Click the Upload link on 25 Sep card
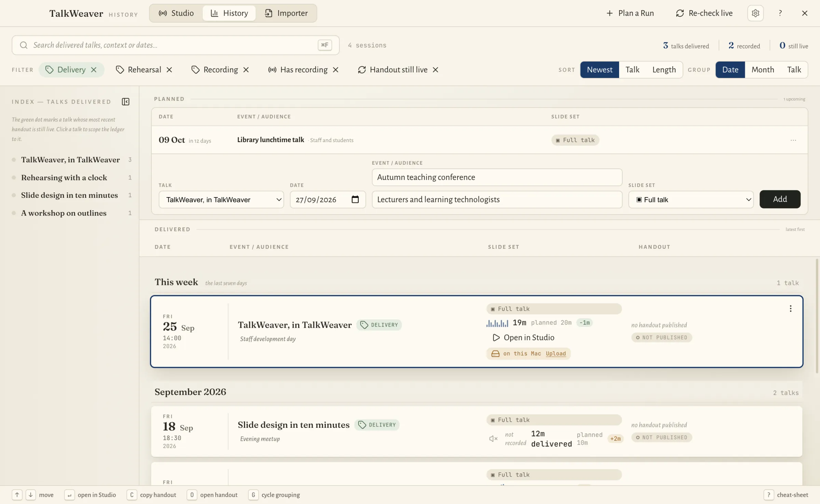The image size is (820, 504). point(556,354)
